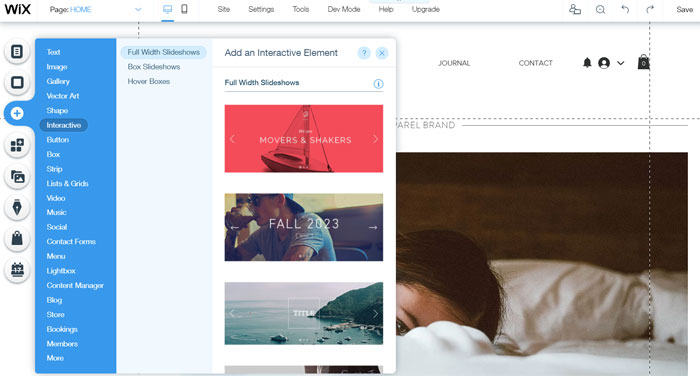Screen dimensions: 700x376
Task: Choose Music in the Add menu
Action: [x=56, y=213]
